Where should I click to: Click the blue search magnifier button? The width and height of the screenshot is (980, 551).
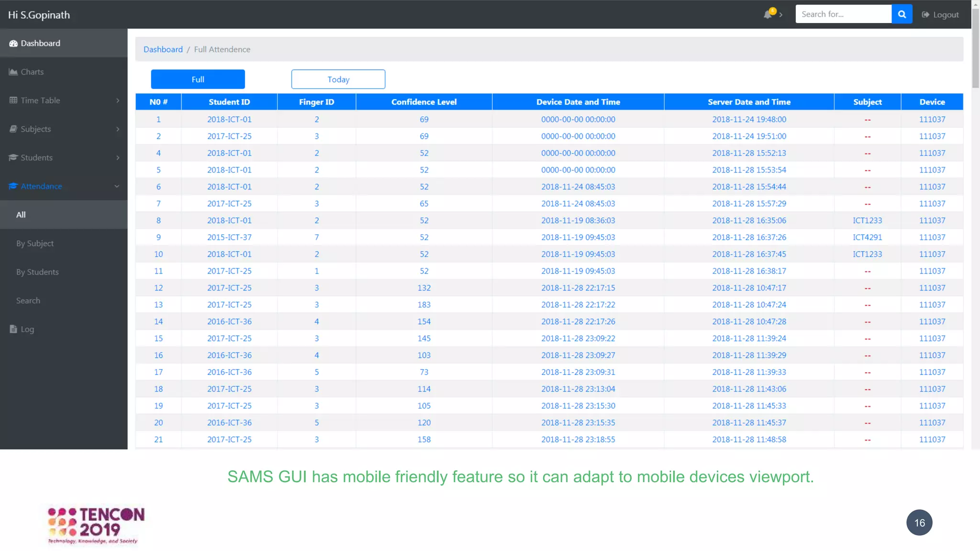pos(902,14)
